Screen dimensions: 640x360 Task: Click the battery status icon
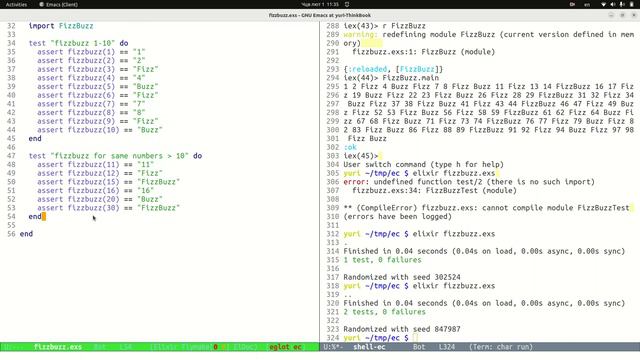631,4
